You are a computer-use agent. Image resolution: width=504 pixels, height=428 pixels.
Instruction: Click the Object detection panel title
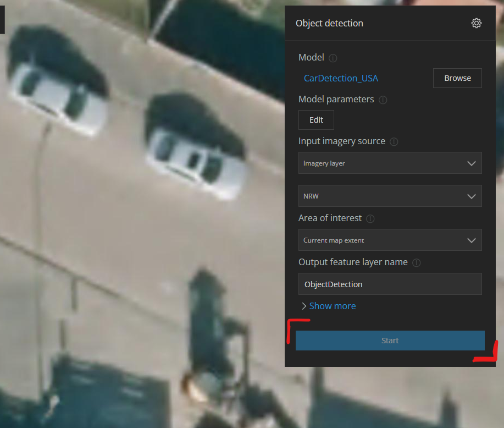[x=329, y=23]
